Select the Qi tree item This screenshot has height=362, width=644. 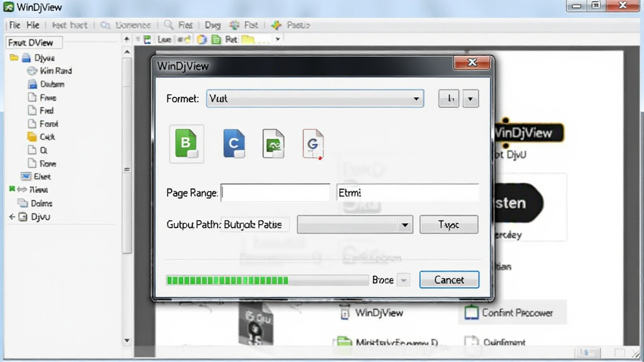tap(43, 150)
